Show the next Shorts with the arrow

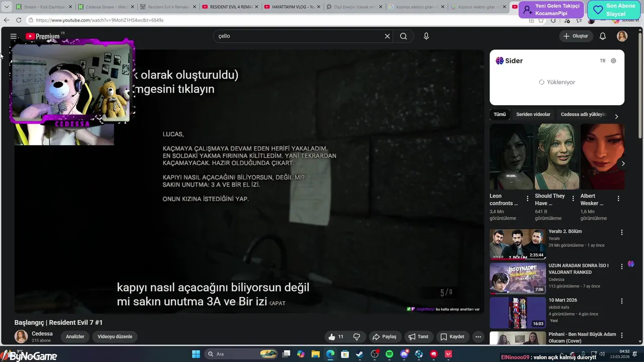click(x=623, y=163)
